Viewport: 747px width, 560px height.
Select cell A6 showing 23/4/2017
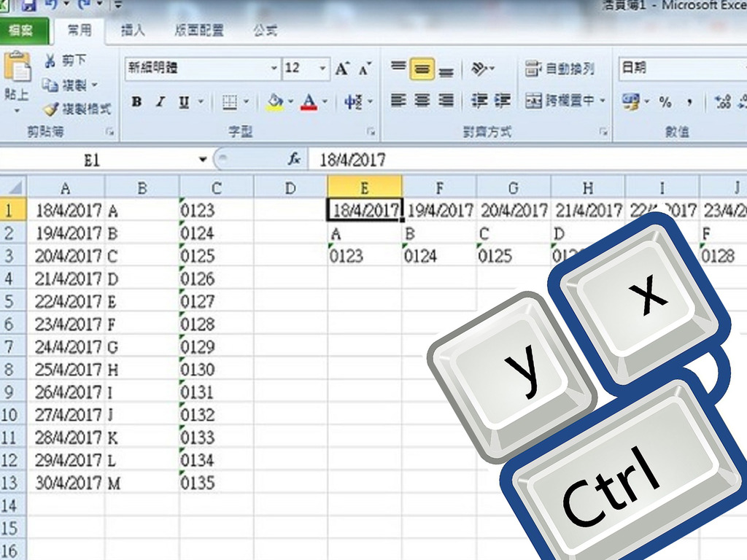(x=66, y=324)
